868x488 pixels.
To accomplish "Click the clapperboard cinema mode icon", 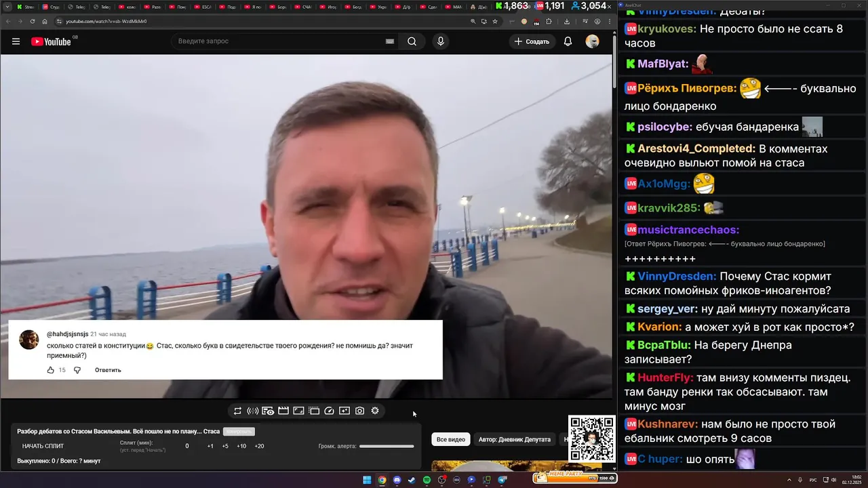I will coord(283,411).
